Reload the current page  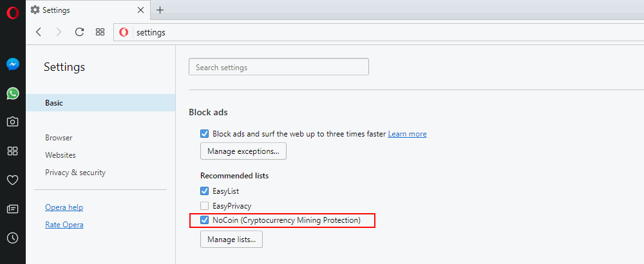(x=79, y=32)
